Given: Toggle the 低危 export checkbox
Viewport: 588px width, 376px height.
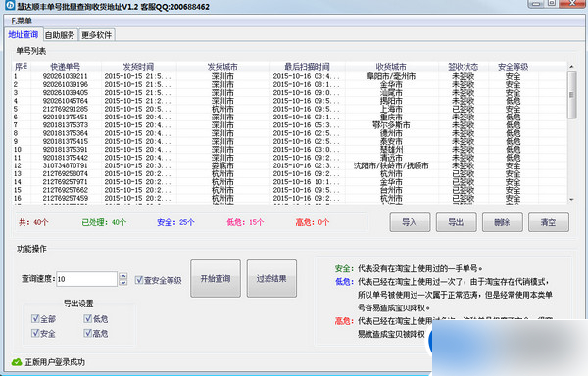Looking at the screenshot, I should 88,318.
